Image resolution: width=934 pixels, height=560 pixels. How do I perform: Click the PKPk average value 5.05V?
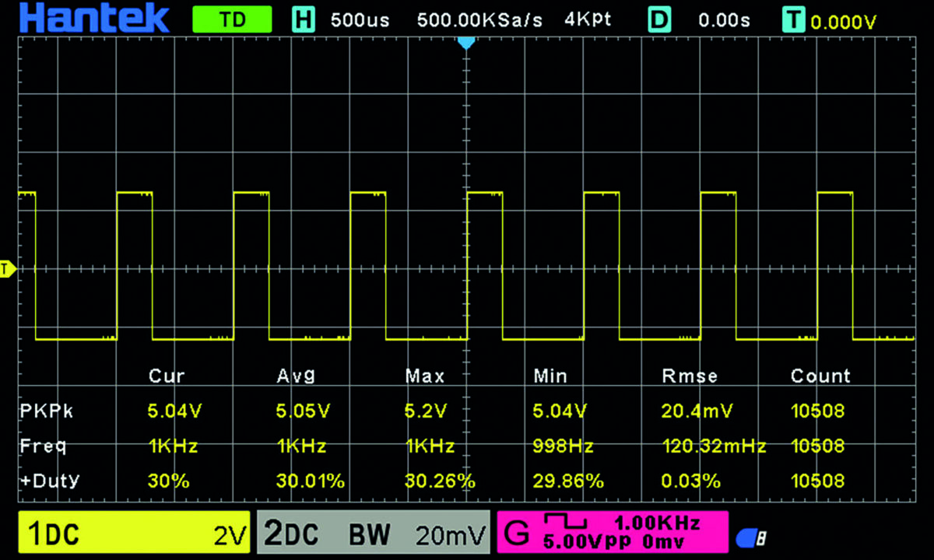pyautogui.click(x=303, y=411)
